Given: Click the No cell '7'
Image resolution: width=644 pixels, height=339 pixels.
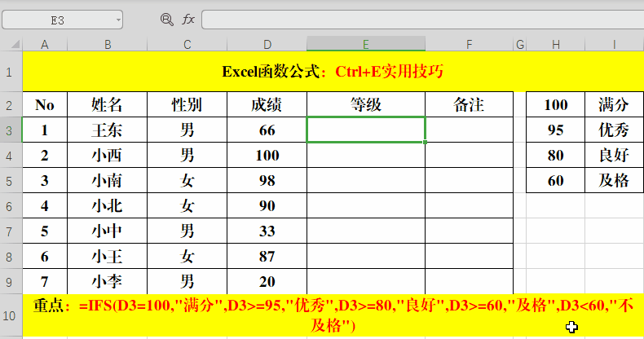Looking at the screenshot, I should [45, 282].
